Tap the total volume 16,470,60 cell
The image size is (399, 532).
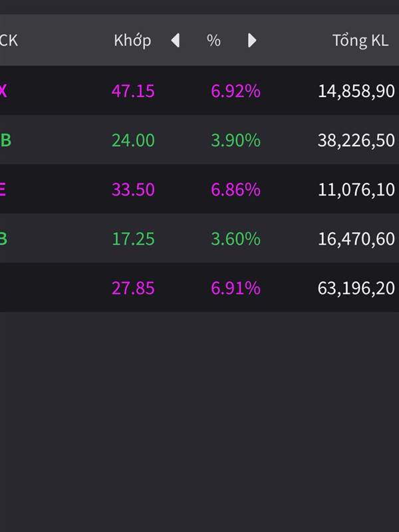tap(356, 239)
